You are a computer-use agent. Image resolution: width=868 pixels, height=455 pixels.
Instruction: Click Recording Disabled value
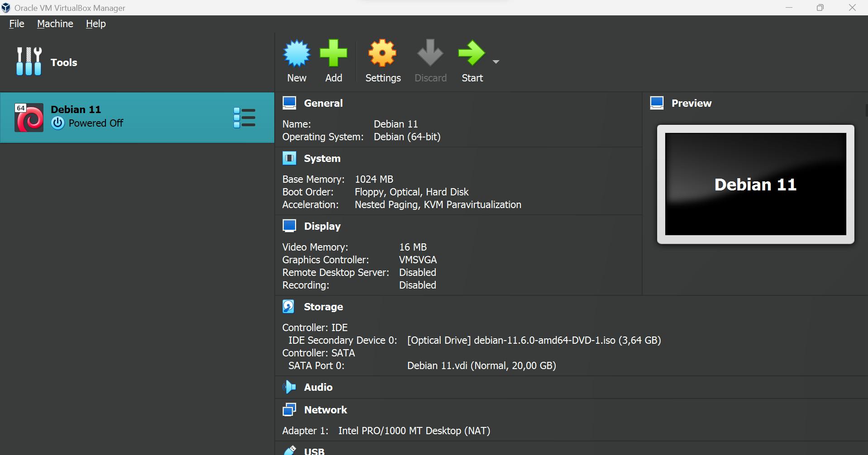417,285
